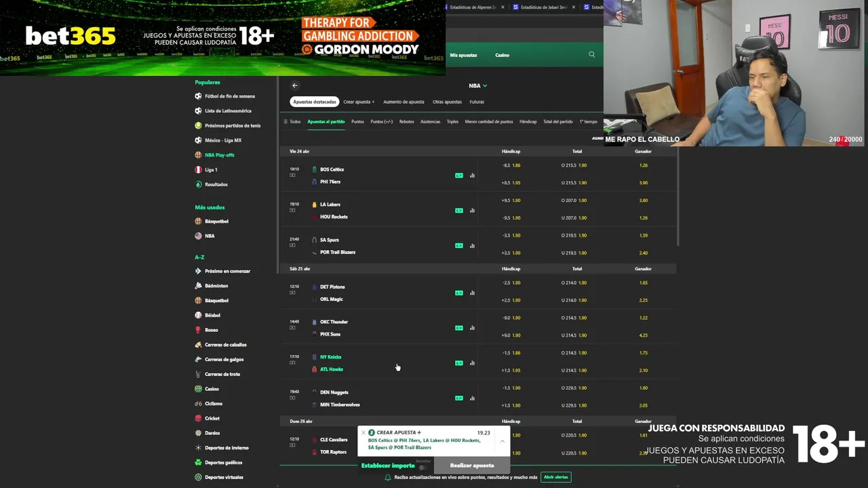Open Dardos in the A-Z sports list

point(212,433)
